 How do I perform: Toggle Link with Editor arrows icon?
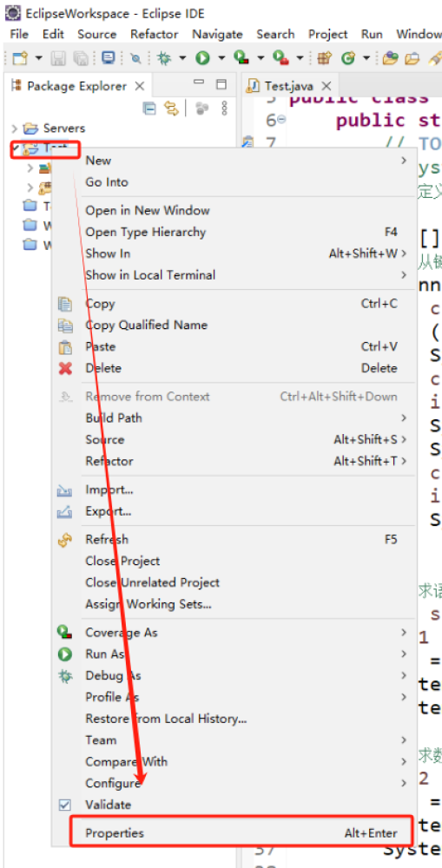coord(172,108)
